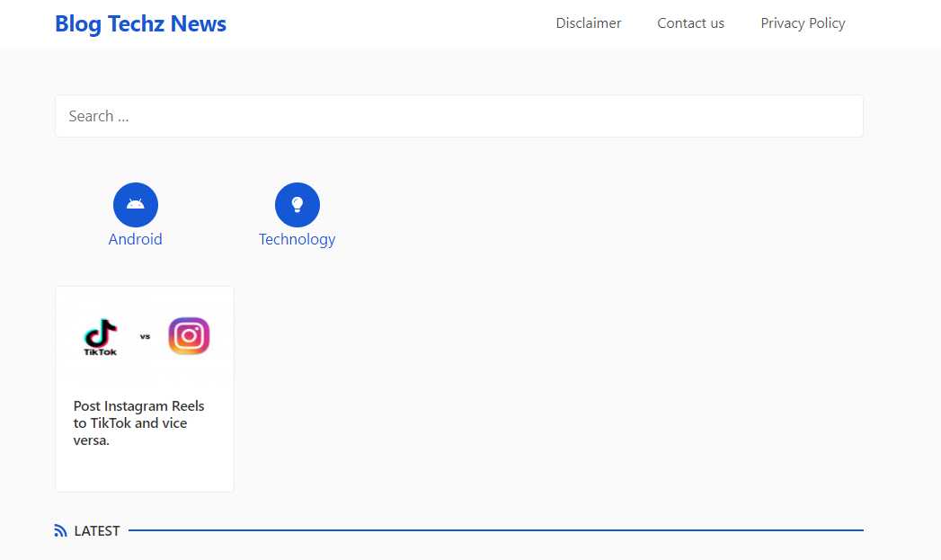Open the Technology category link
941x560 pixels.
pyautogui.click(x=297, y=239)
